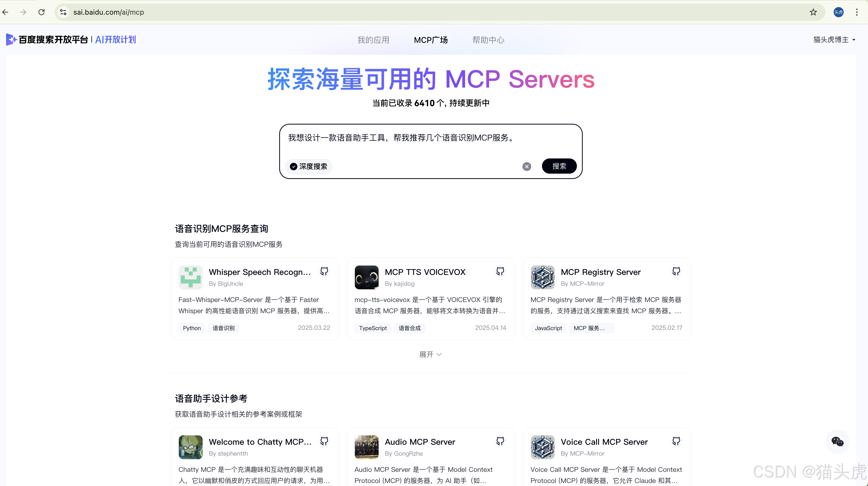This screenshot has width=868, height=486.
Task: Switch to 我的应用 tab
Action: tap(373, 40)
